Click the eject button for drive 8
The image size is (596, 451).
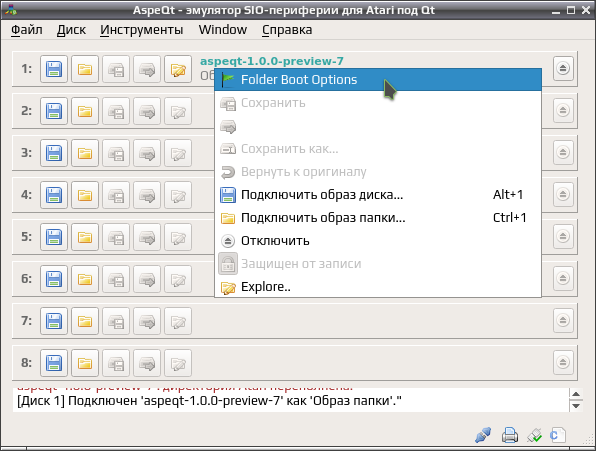click(563, 362)
